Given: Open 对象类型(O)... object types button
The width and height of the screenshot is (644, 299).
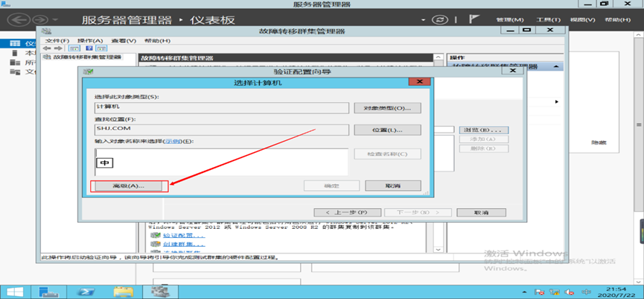Looking at the screenshot, I should point(387,108).
